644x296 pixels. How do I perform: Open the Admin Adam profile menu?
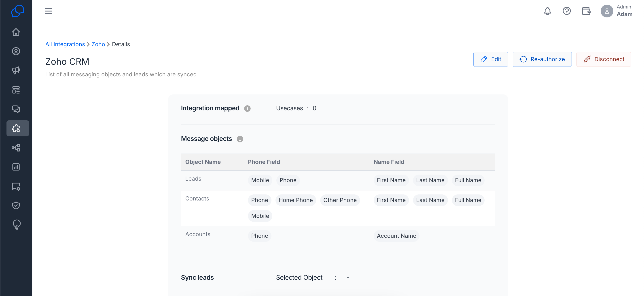(x=617, y=11)
